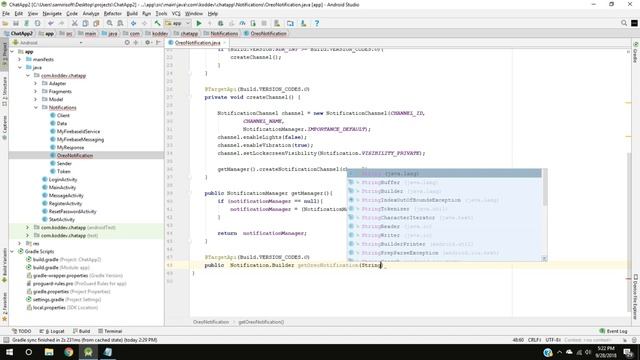Collapse the Gradle Scripts node
Screen dimensions: 640x360
coord(12,251)
